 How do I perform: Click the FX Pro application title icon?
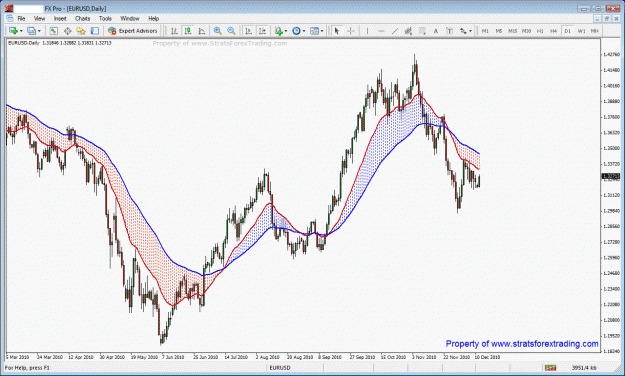(x=9, y=8)
